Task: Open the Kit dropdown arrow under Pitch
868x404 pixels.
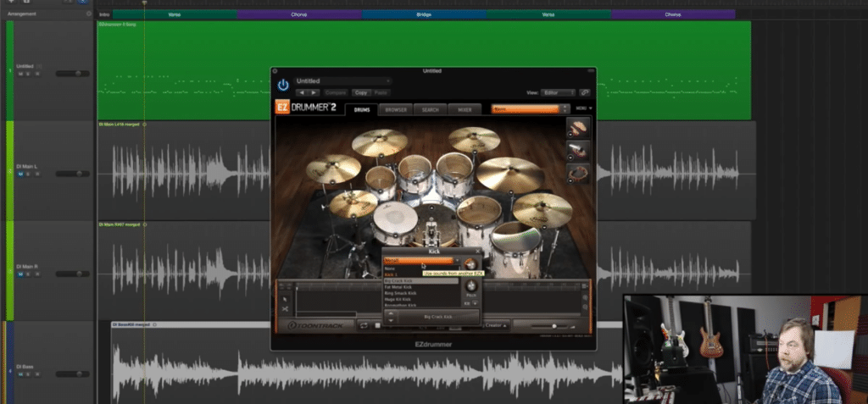Action: tap(475, 303)
